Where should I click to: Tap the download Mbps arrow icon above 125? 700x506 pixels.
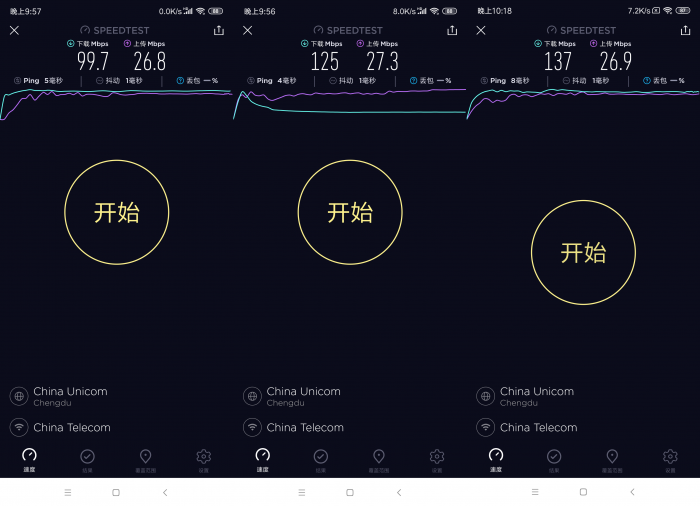[x=305, y=44]
